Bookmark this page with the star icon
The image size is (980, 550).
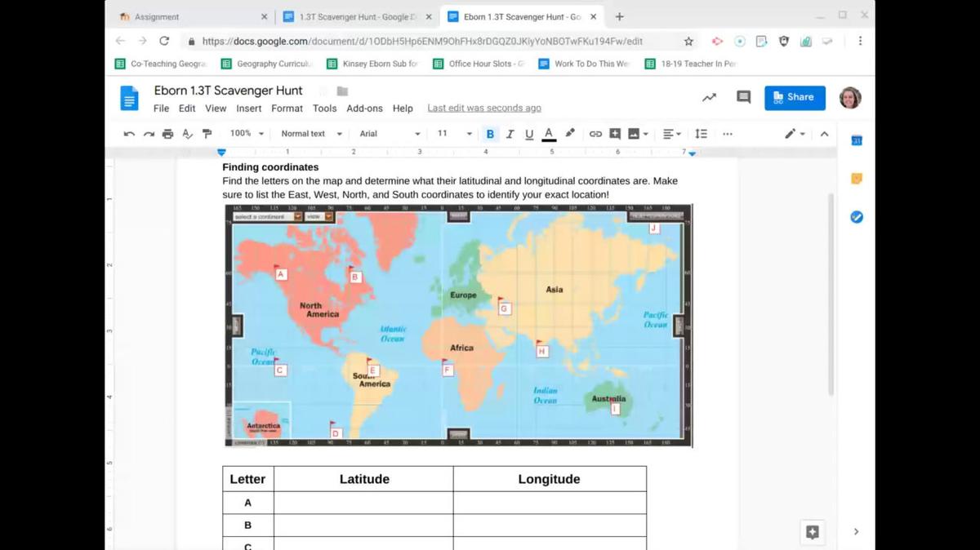[688, 41]
